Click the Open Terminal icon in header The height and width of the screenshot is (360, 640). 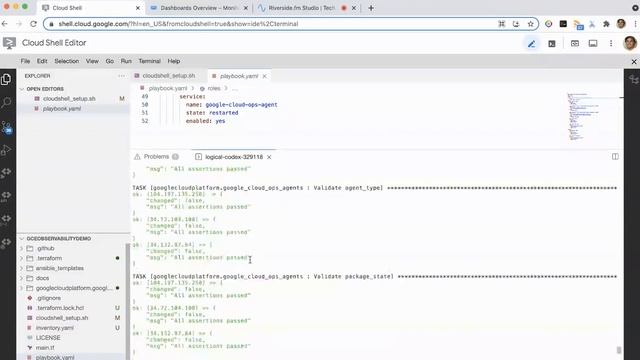(552, 43)
